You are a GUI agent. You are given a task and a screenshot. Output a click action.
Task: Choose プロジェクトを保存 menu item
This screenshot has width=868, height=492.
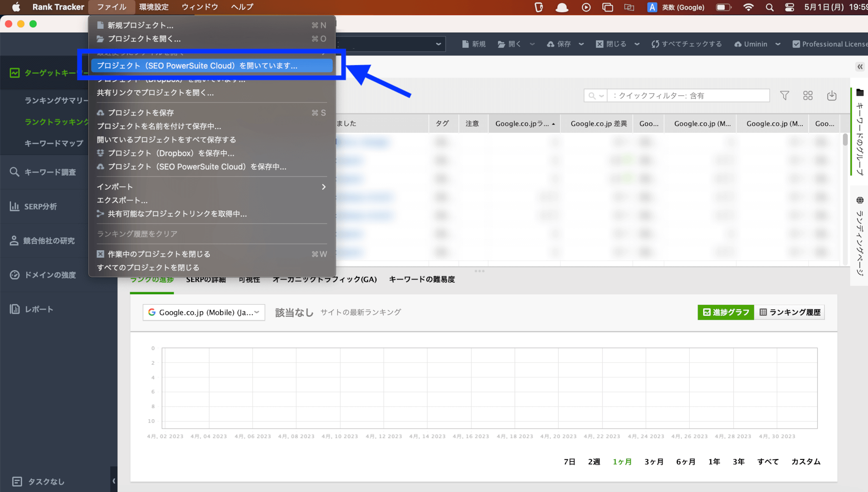[x=211, y=113]
